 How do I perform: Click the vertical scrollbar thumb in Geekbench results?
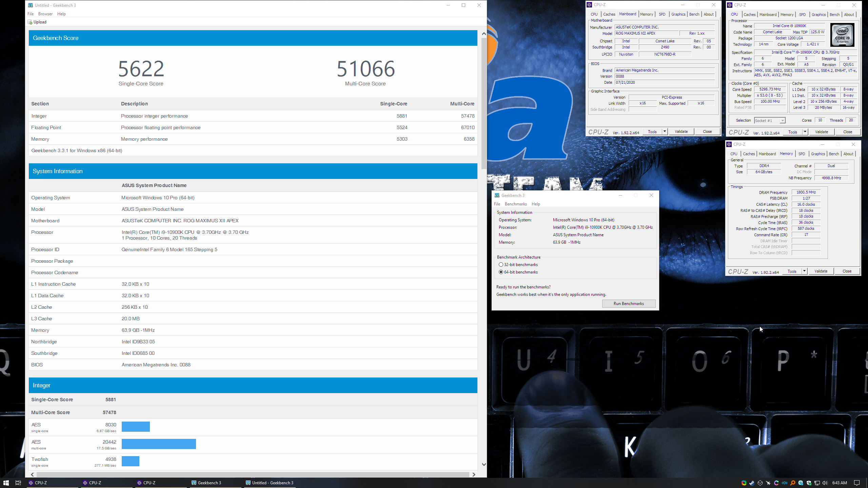click(484, 103)
